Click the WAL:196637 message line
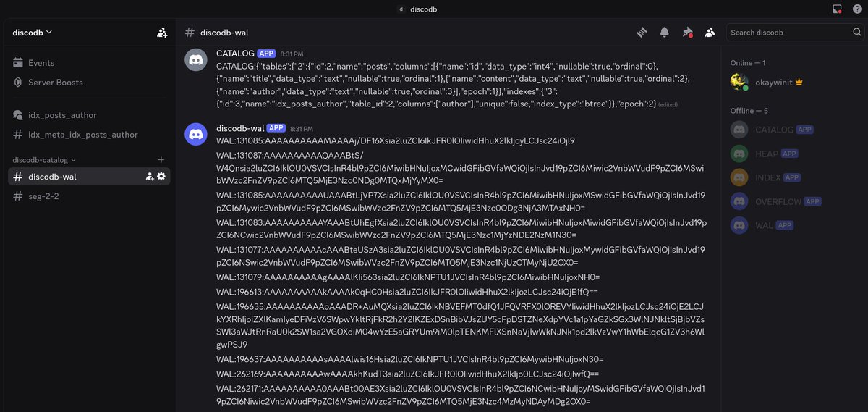Image resolution: width=868 pixels, height=412 pixels. [x=409, y=359]
